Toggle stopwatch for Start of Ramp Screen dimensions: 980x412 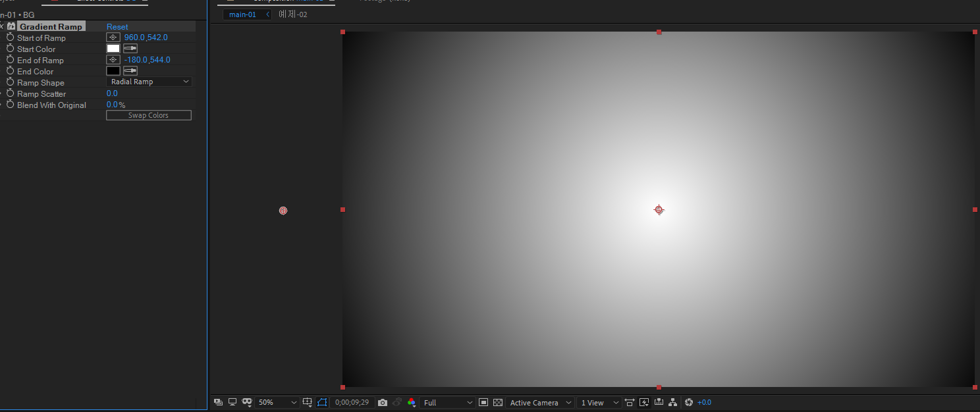click(x=11, y=38)
